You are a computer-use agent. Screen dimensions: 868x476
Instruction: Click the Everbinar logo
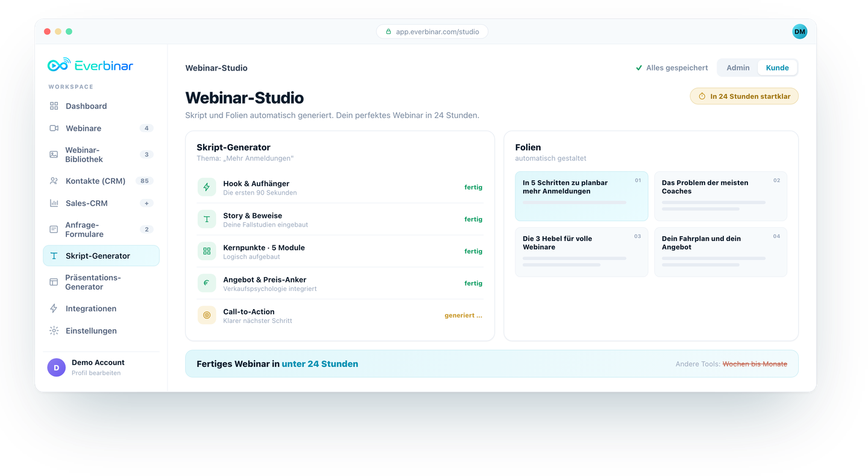click(90, 65)
